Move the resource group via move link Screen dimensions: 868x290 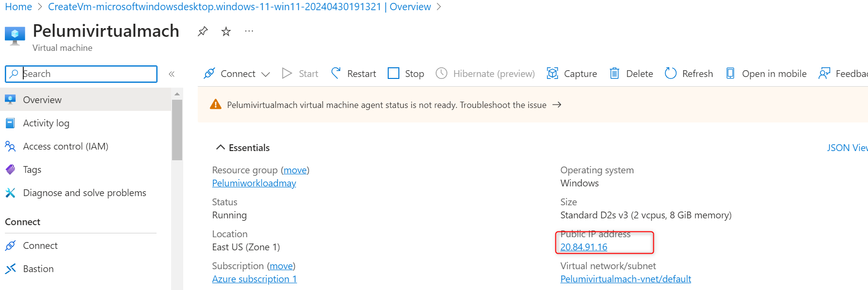[x=295, y=170]
